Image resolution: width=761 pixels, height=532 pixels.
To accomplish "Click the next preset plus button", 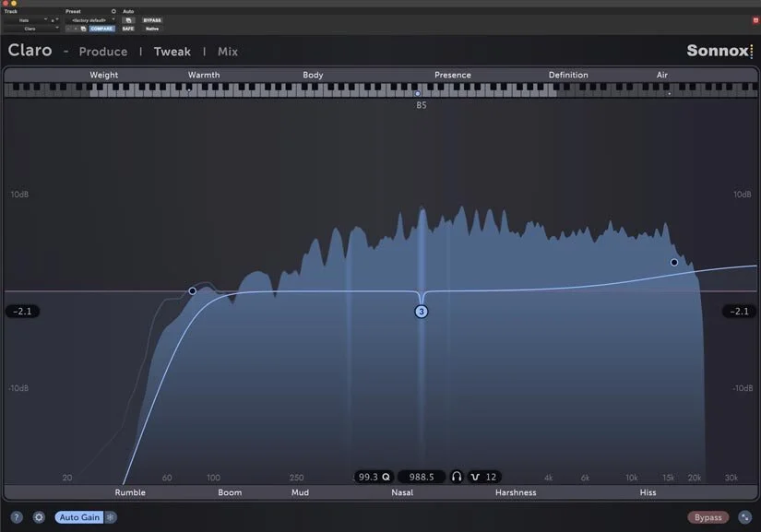I will tap(76, 29).
